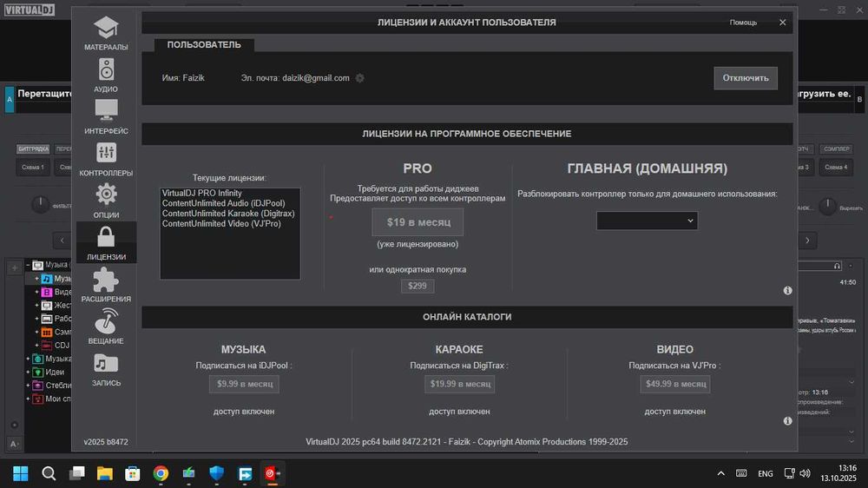Click the $49.99 в месяц VJ'Pro button
Image resolution: width=868 pixels, height=488 pixels.
[x=674, y=384]
